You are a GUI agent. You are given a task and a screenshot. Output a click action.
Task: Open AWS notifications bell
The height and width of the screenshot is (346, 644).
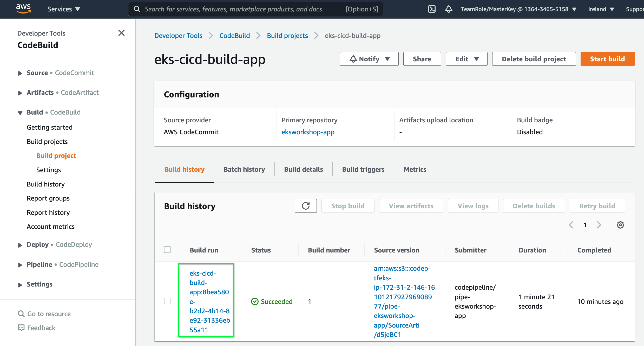tap(449, 9)
